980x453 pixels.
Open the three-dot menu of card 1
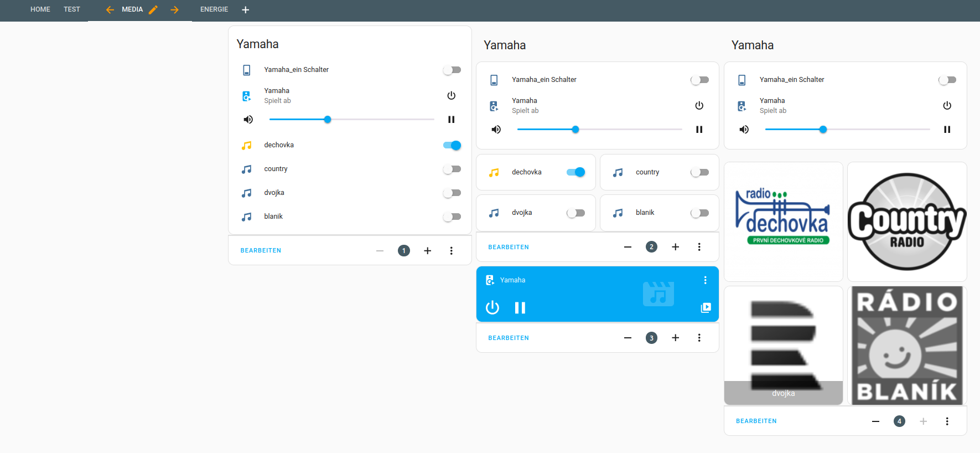(451, 251)
